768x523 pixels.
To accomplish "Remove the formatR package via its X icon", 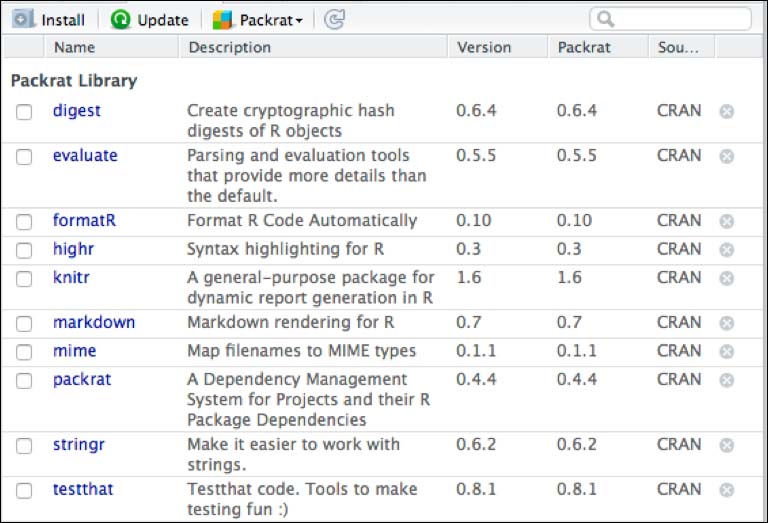I will [727, 221].
